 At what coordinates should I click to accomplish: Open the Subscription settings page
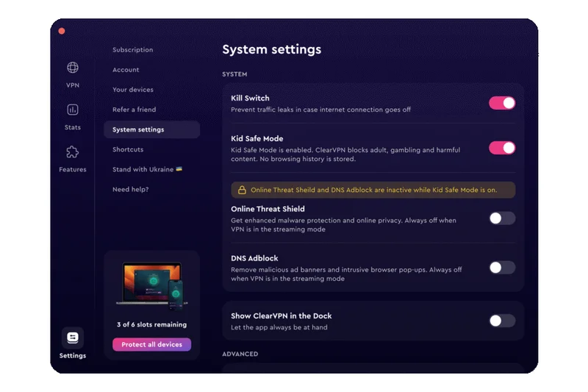coord(133,49)
